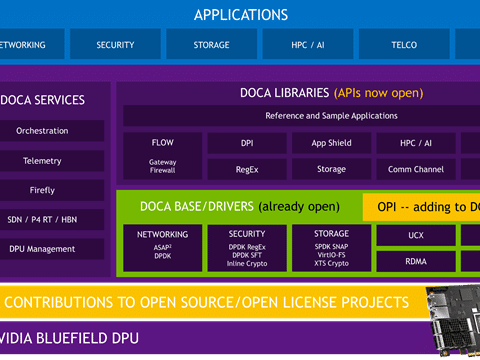Select the UCX driver box
Image resolution: width=480 pixels, height=360 pixels.
[416, 235]
